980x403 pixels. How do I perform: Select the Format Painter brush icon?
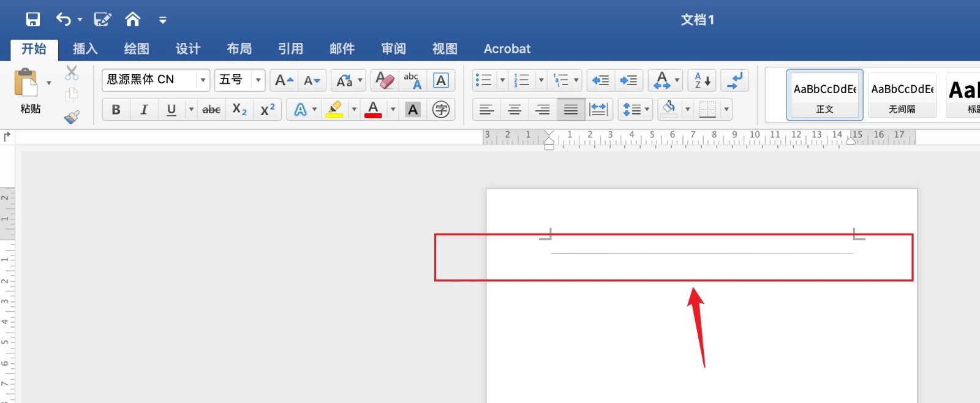pyautogui.click(x=72, y=116)
